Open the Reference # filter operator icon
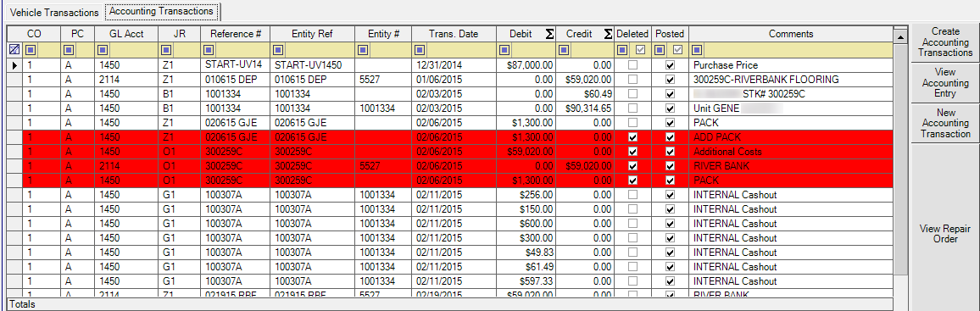The image size is (980, 311). coord(209,50)
